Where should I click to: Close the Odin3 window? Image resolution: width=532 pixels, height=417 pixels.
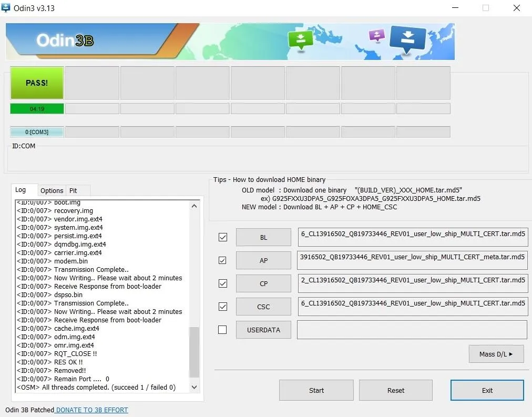[x=516, y=7]
